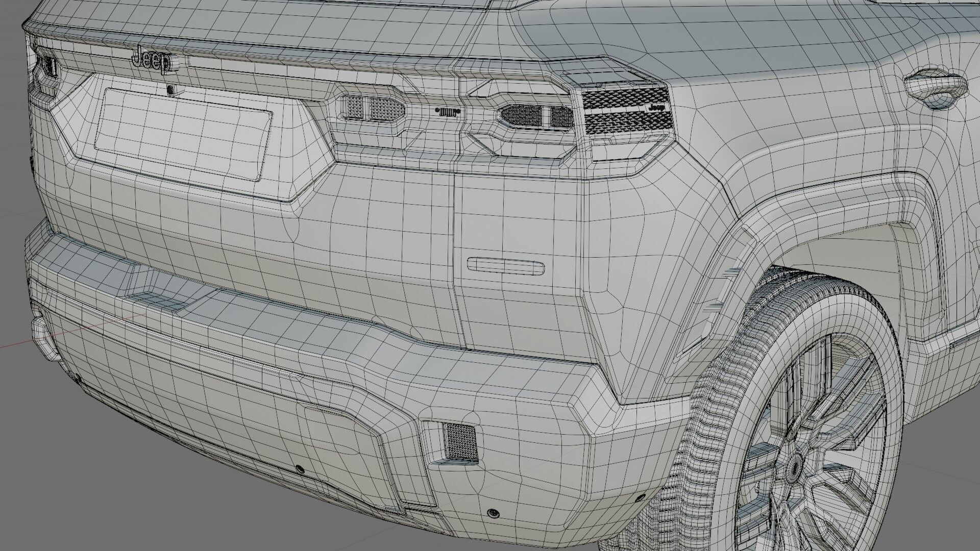Click the small Jeep badge on the corner tail light
Viewport: 980px width, 551px height.
pyautogui.click(x=656, y=108)
